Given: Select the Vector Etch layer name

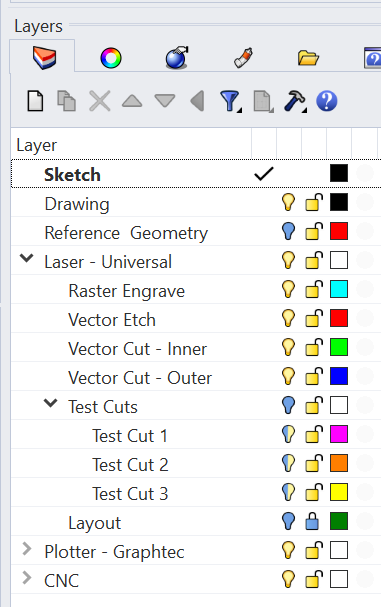Looking at the screenshot, I should (112, 320).
